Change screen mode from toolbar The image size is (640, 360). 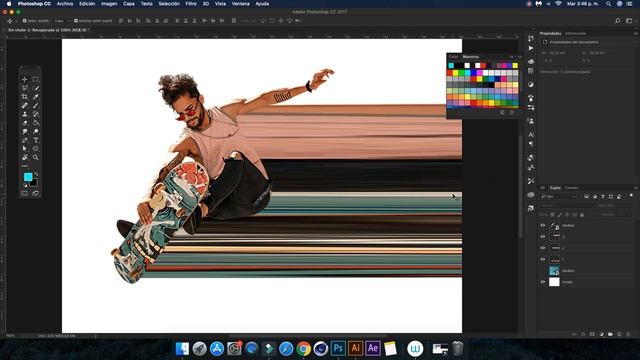[36, 193]
